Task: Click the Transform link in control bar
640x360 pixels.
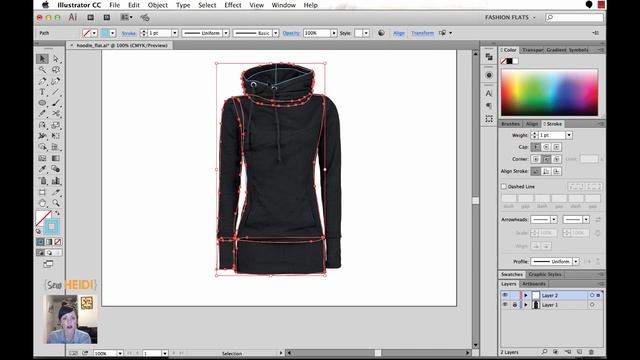Action: [x=422, y=33]
